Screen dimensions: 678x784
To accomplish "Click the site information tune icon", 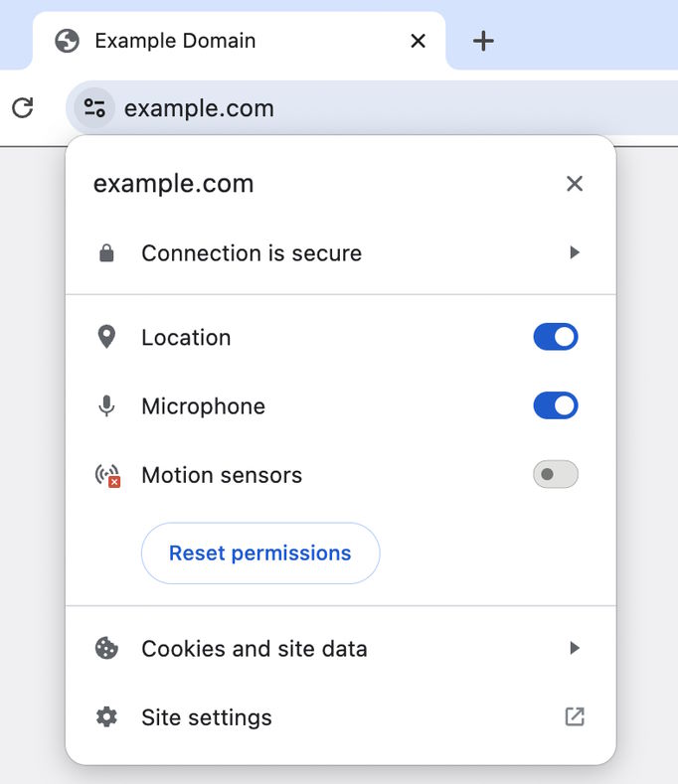I will [x=94, y=108].
